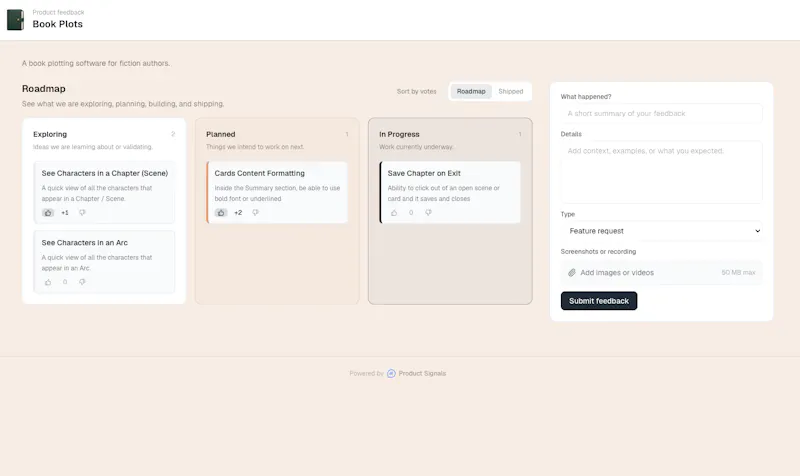Open the Cards Content Formatting card

pos(277,192)
